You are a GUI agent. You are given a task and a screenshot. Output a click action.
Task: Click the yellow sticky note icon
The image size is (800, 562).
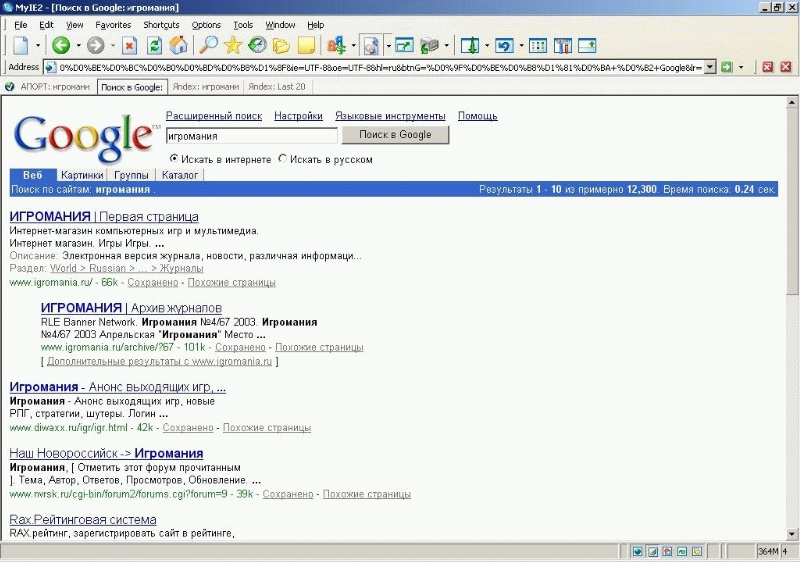tap(306, 46)
